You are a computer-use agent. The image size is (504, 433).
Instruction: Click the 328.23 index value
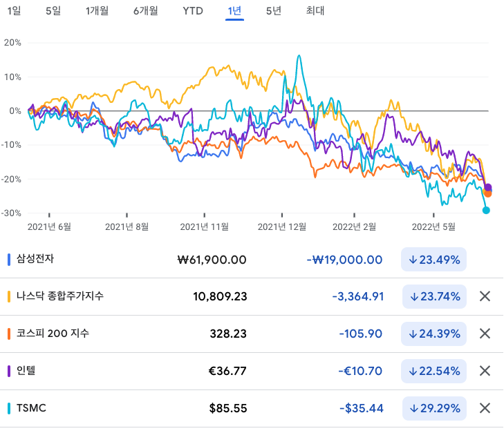(x=228, y=334)
